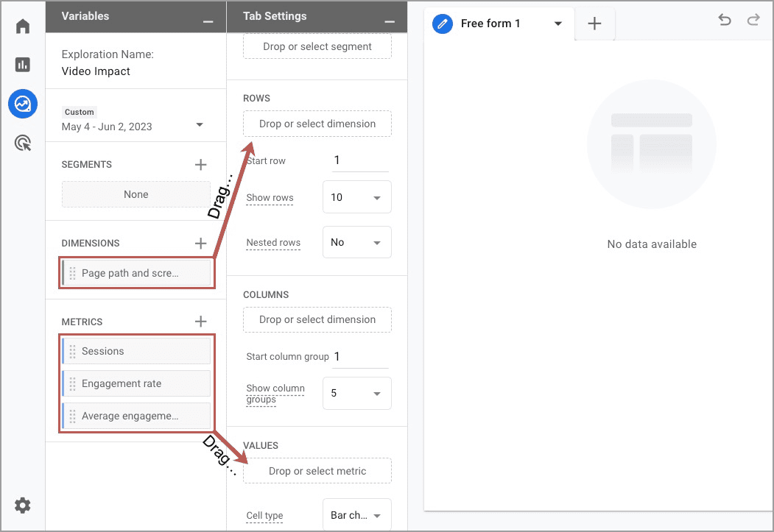The height and width of the screenshot is (532, 774).
Task: Click the None segment placeholder
Action: pyautogui.click(x=136, y=194)
